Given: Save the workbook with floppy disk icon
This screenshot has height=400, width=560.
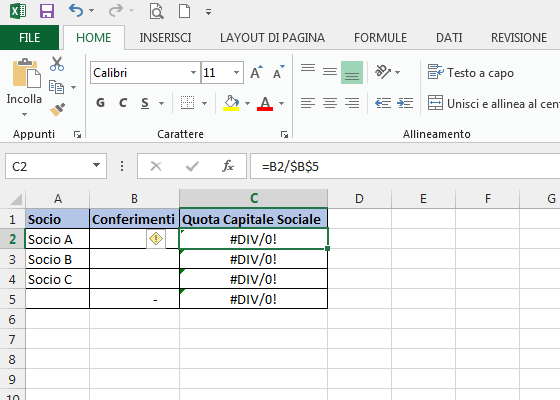Looking at the screenshot, I should point(47,11).
